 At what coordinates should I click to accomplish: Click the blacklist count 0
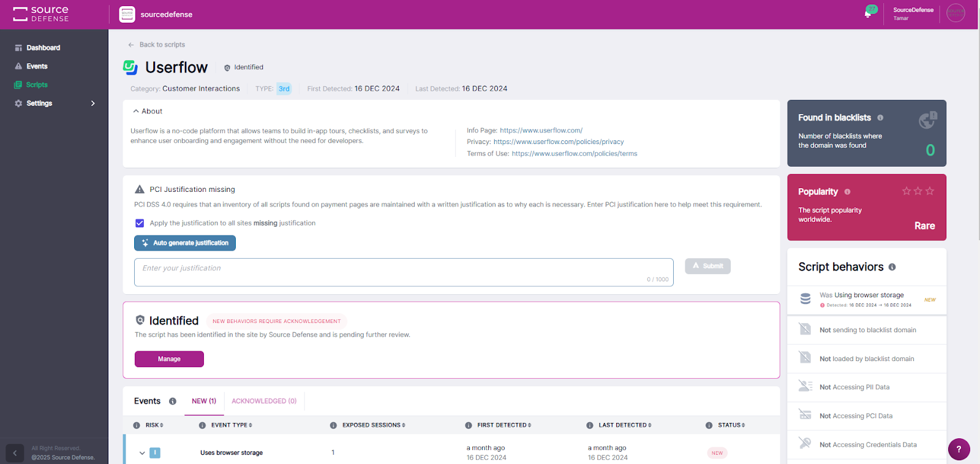click(930, 150)
